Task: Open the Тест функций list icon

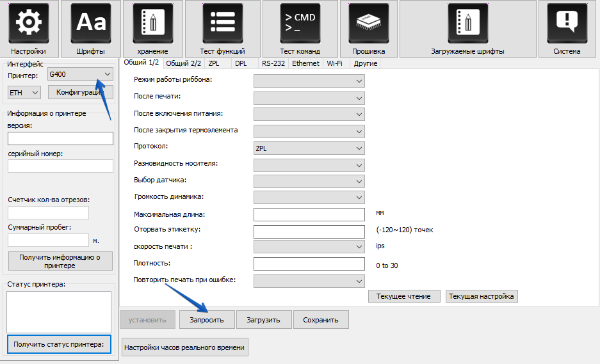Action: [x=222, y=23]
